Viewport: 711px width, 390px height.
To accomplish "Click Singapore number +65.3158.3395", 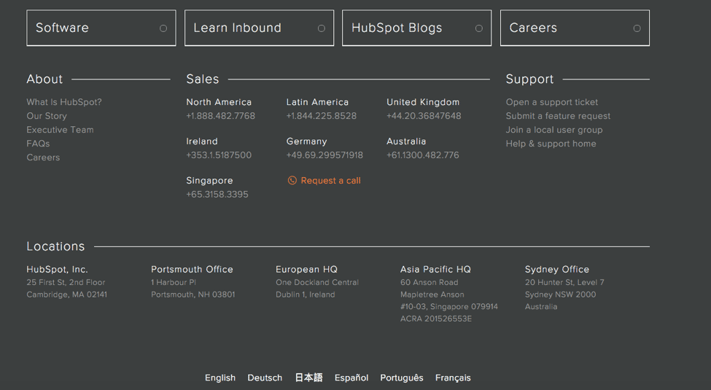I will [217, 195].
